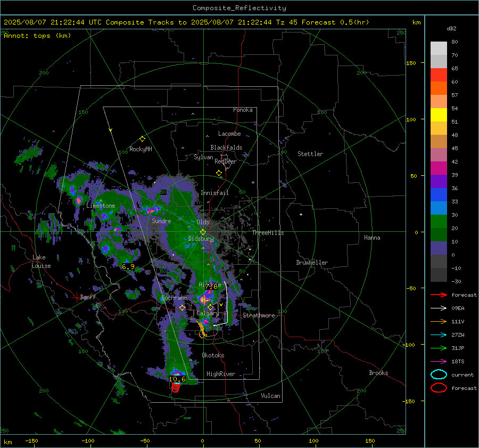Click the yellow diamond marker near RockyMH
Viewport: 479px width, 448px height.
(142, 139)
